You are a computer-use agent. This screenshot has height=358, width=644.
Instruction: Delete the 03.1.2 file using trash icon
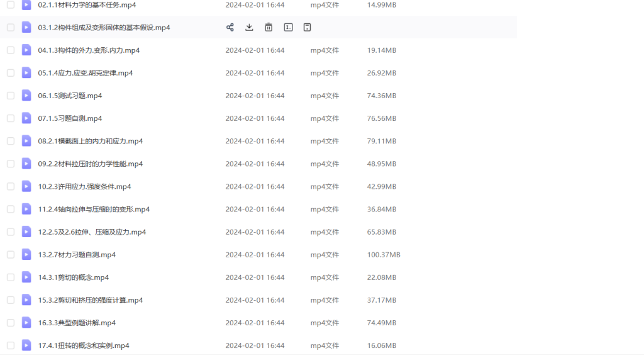click(x=269, y=28)
